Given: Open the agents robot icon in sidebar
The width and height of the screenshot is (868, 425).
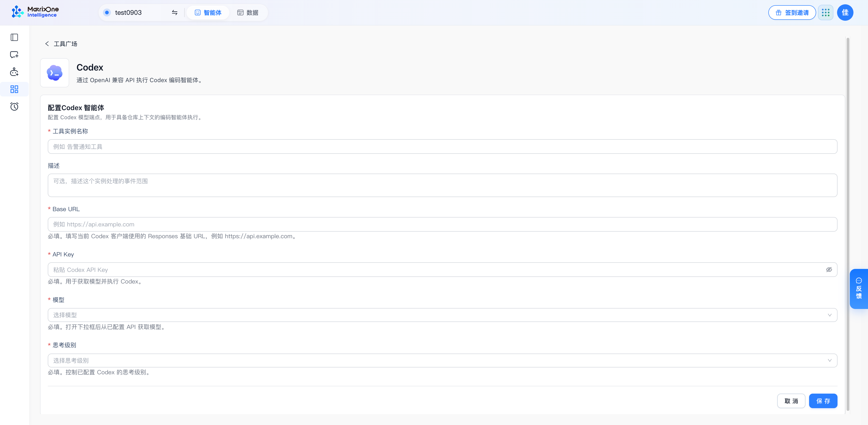Looking at the screenshot, I should tap(14, 72).
